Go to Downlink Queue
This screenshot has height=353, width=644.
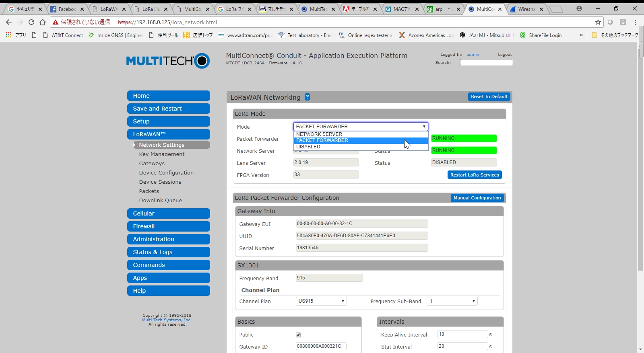point(161,201)
